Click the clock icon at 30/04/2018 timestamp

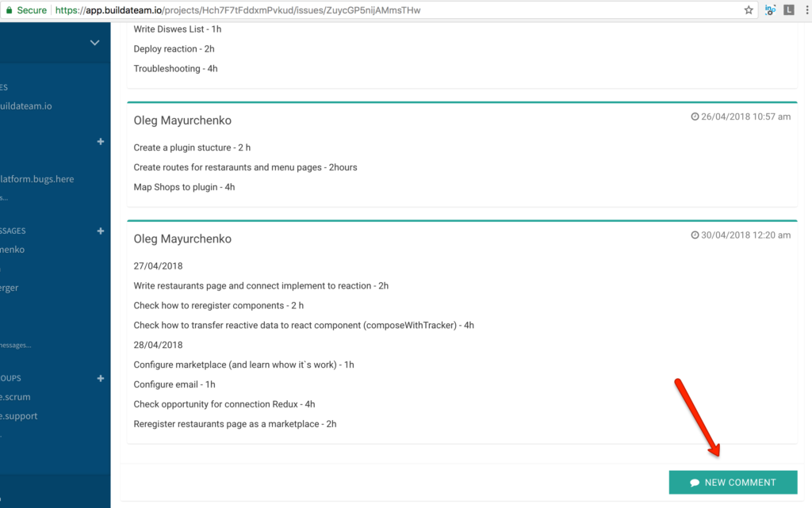coord(695,235)
